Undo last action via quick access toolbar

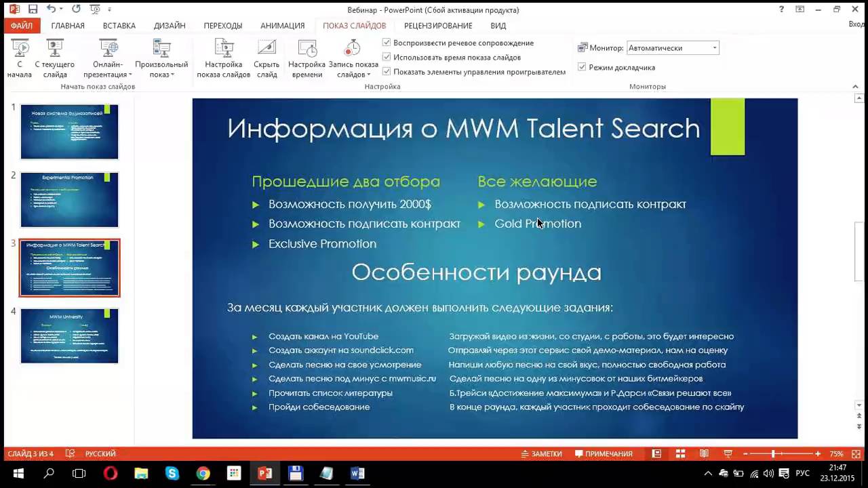click(x=52, y=9)
